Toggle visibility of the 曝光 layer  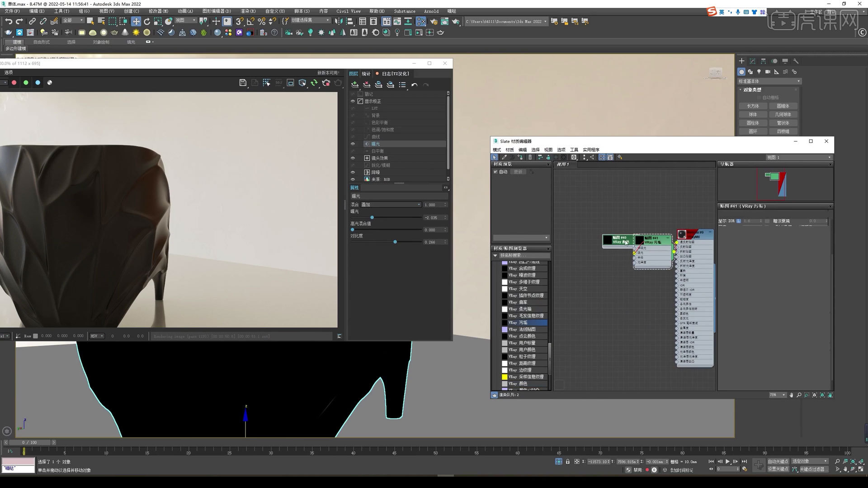[x=353, y=144]
